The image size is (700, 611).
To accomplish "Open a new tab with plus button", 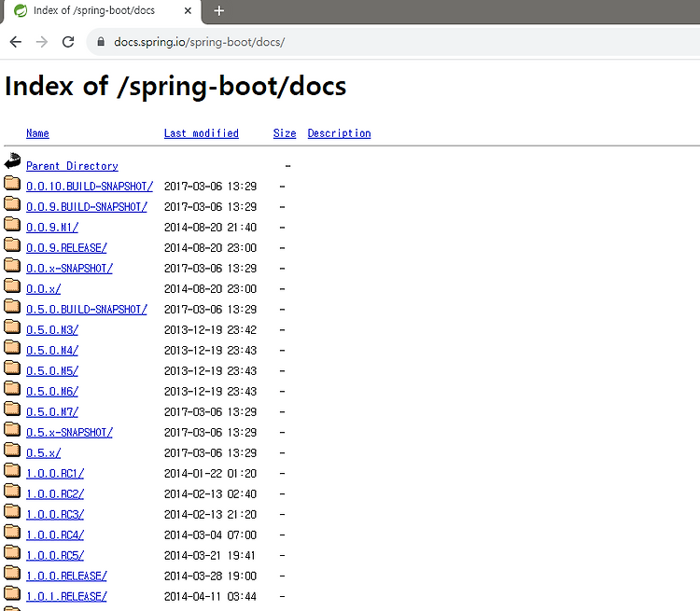I will pos(218,10).
